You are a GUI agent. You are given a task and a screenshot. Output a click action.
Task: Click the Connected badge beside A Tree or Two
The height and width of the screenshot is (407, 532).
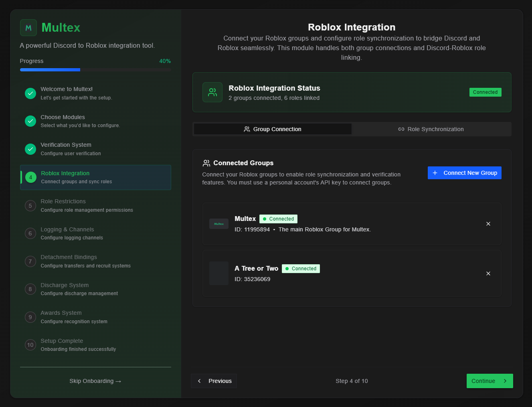pyautogui.click(x=301, y=269)
